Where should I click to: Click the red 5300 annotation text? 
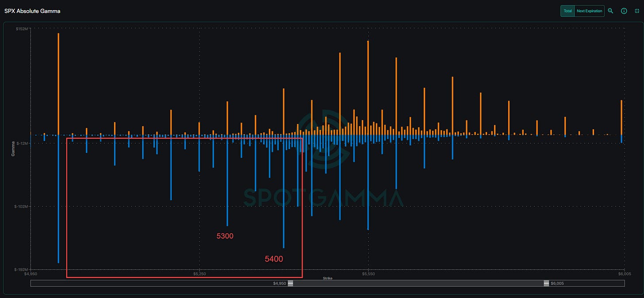pyautogui.click(x=225, y=236)
